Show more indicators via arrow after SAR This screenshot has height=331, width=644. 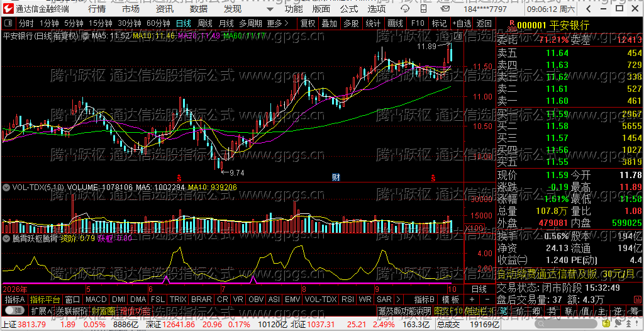click(397, 300)
